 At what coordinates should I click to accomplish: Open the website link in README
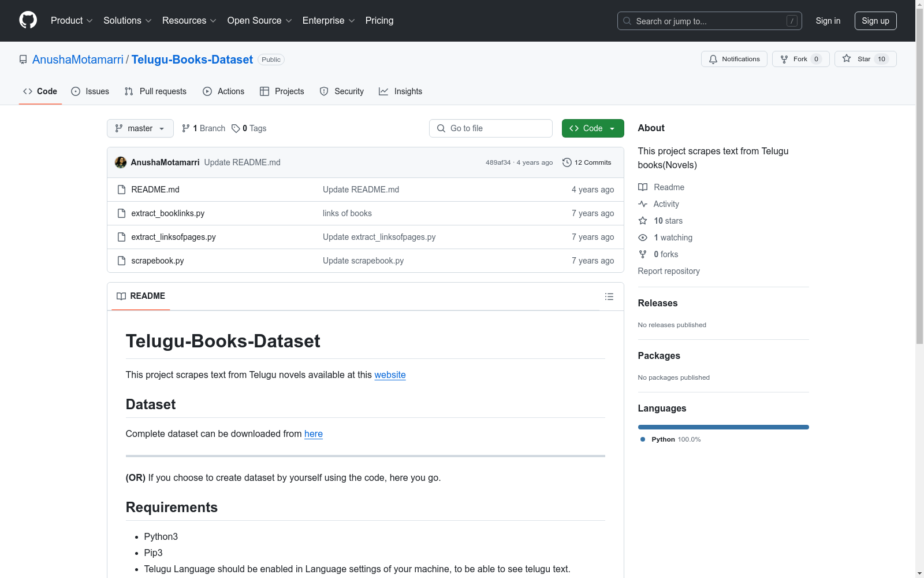click(390, 375)
